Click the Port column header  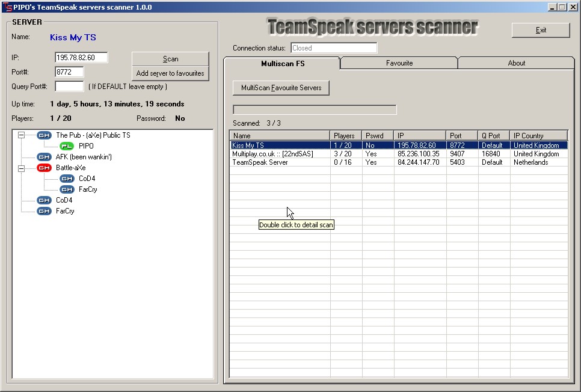pos(463,136)
